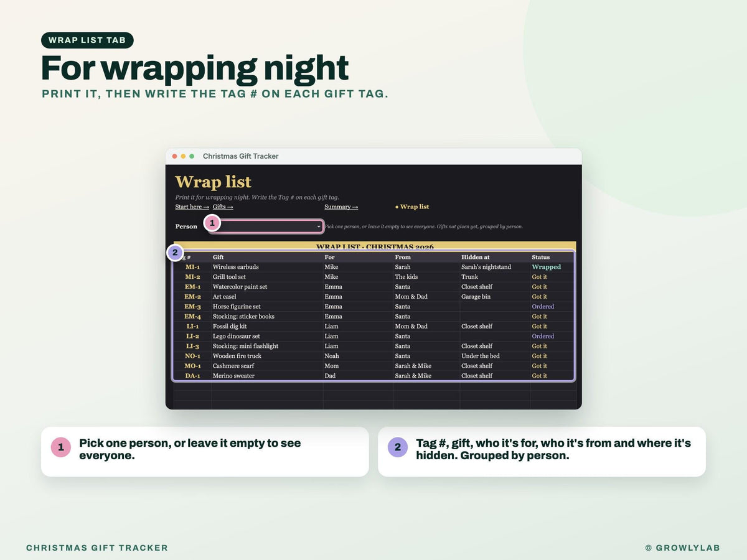
Task: Click the yellow minimize window dot
Action: click(x=183, y=156)
